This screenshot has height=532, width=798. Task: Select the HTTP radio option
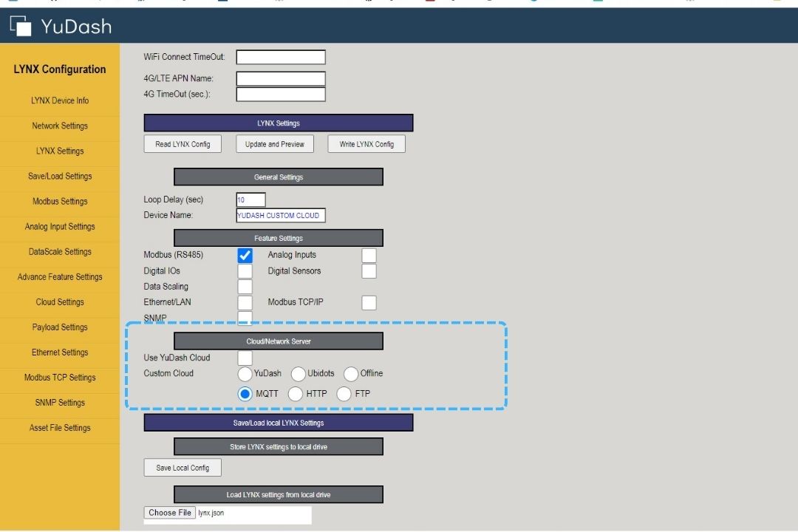295,394
